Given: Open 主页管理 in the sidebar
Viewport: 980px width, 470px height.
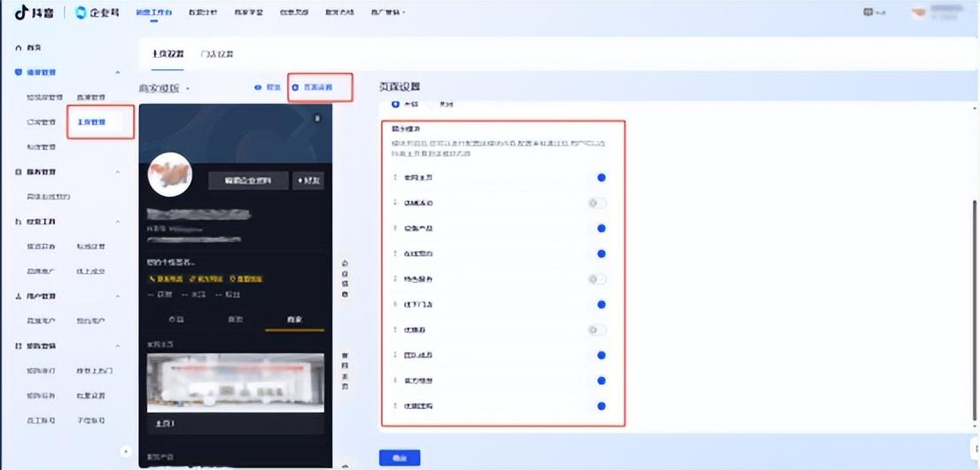Looking at the screenshot, I should 92,122.
